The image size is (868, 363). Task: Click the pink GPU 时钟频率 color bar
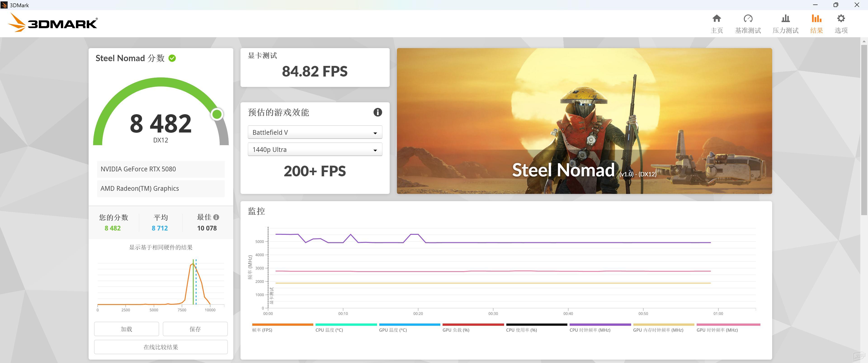pyautogui.click(x=728, y=325)
